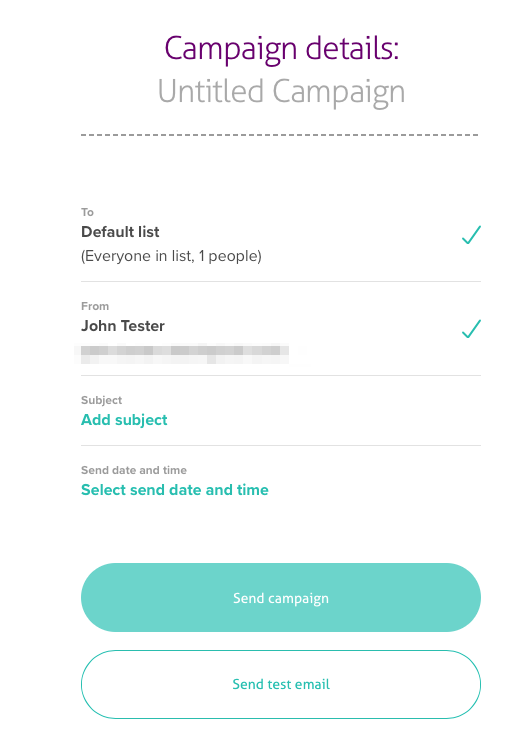Click the Send test email button
Viewport: 514px width, 746px height.
tap(281, 684)
